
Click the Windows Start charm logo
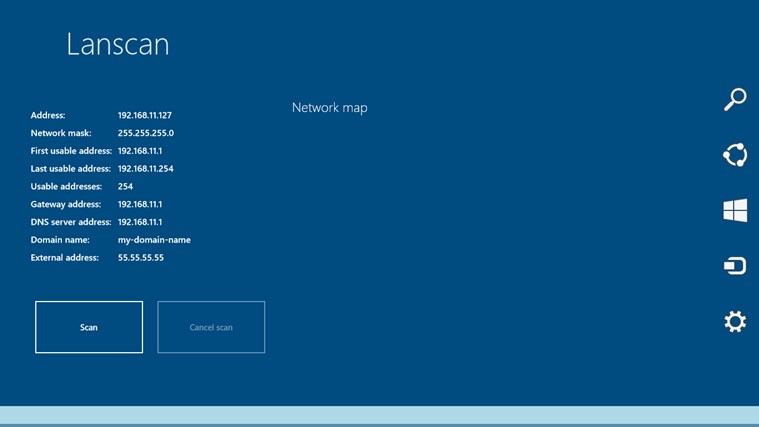pos(735,210)
